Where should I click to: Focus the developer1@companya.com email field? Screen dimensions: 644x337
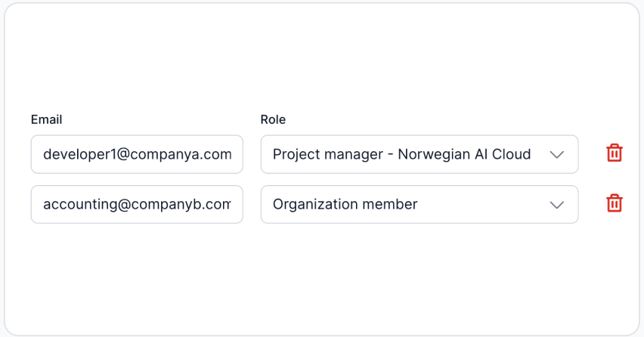click(x=137, y=154)
